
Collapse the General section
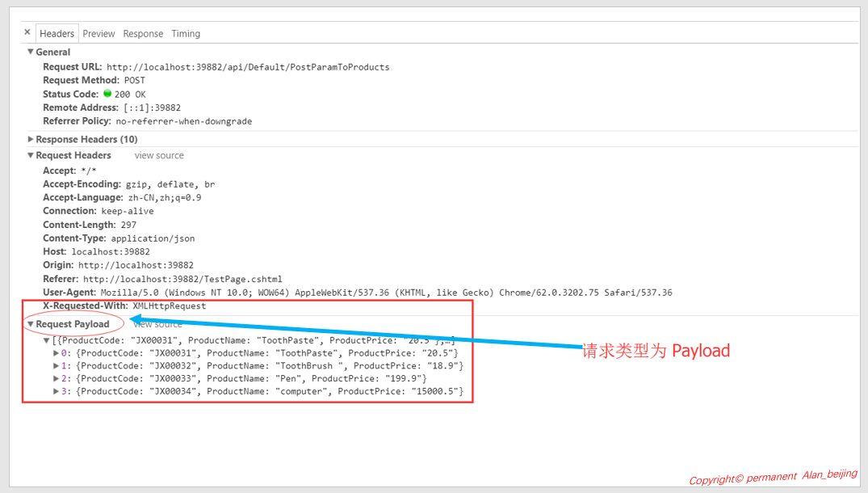click(x=31, y=51)
